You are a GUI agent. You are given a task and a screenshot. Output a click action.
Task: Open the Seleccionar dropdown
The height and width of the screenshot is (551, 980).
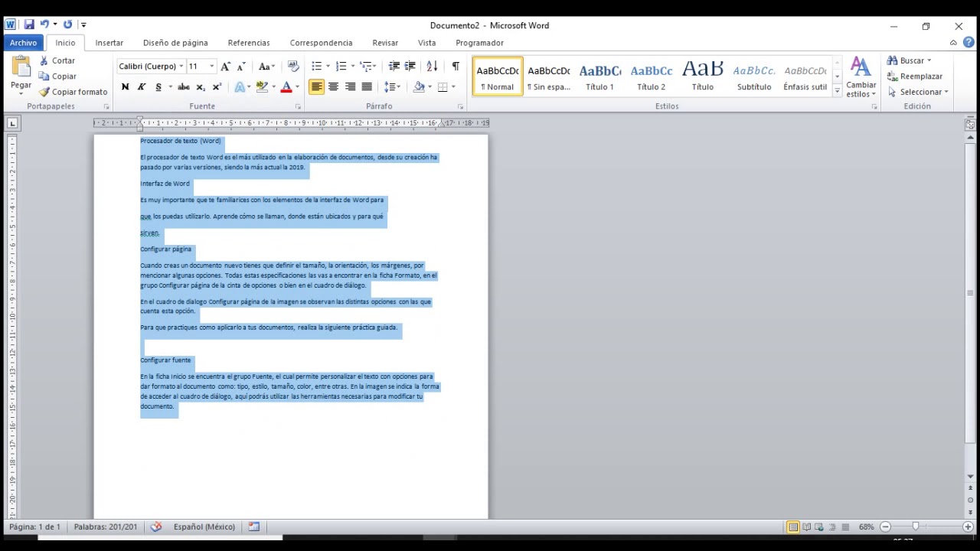[919, 92]
